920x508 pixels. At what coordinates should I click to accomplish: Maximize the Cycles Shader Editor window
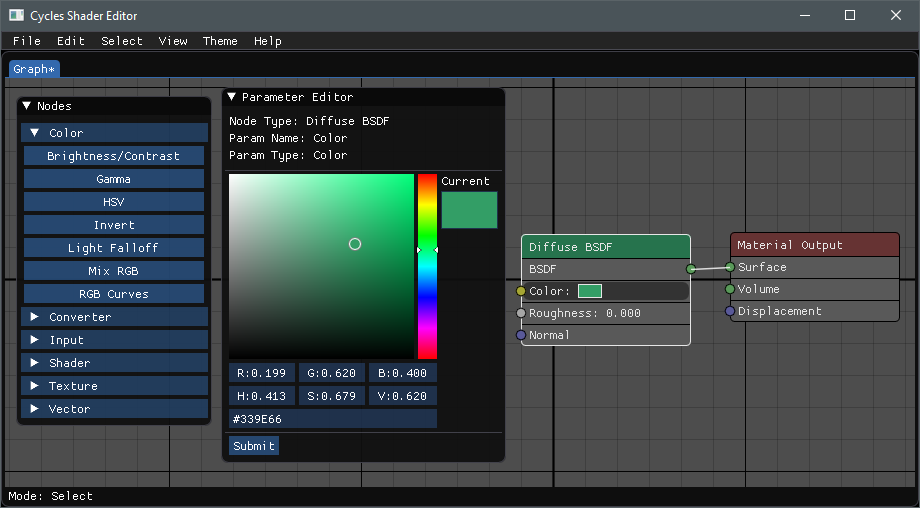click(x=850, y=15)
